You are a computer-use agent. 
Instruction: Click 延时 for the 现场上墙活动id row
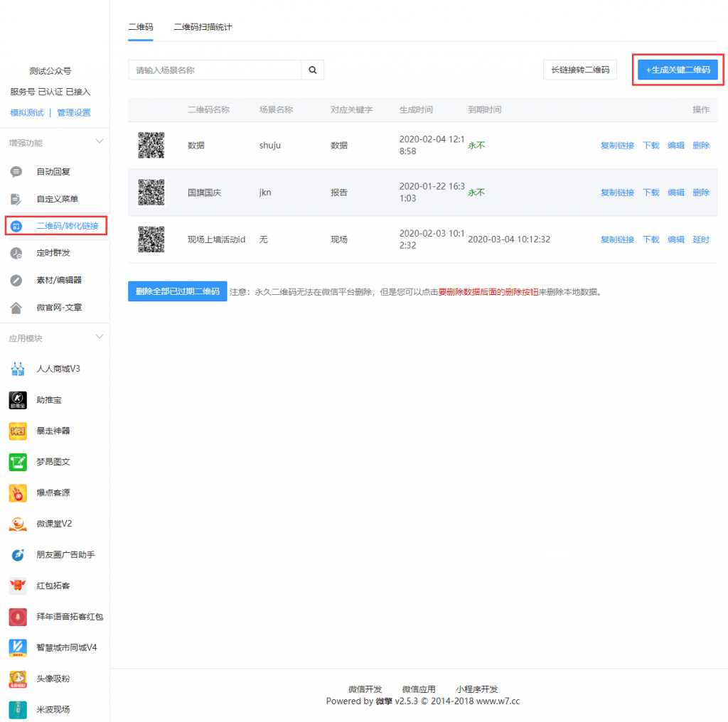(x=701, y=239)
